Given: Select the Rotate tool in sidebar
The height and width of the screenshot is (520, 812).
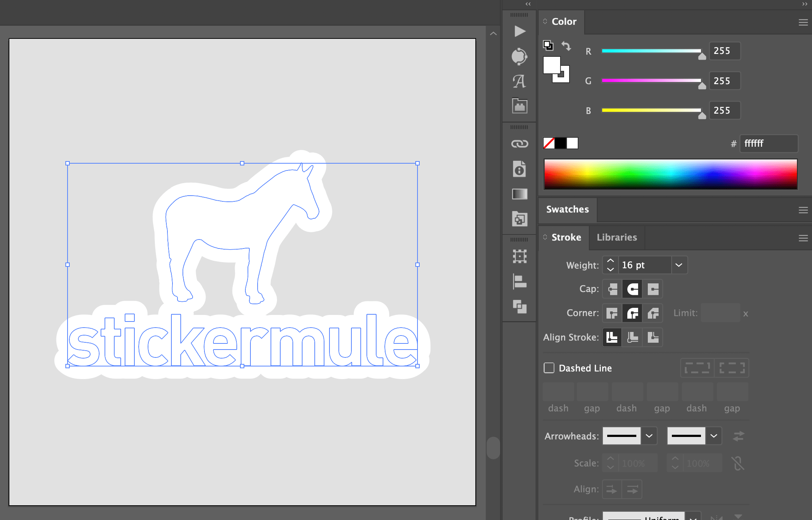Looking at the screenshot, I should (x=519, y=56).
